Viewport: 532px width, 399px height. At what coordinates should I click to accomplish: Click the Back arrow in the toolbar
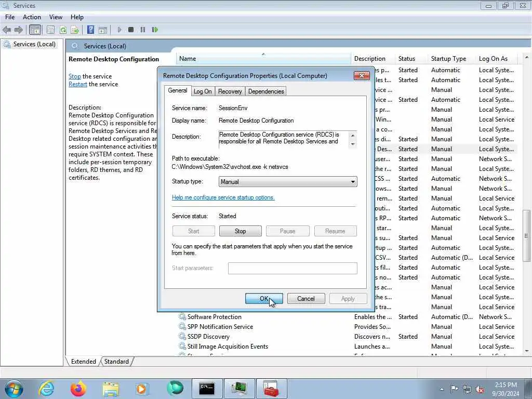click(x=7, y=30)
